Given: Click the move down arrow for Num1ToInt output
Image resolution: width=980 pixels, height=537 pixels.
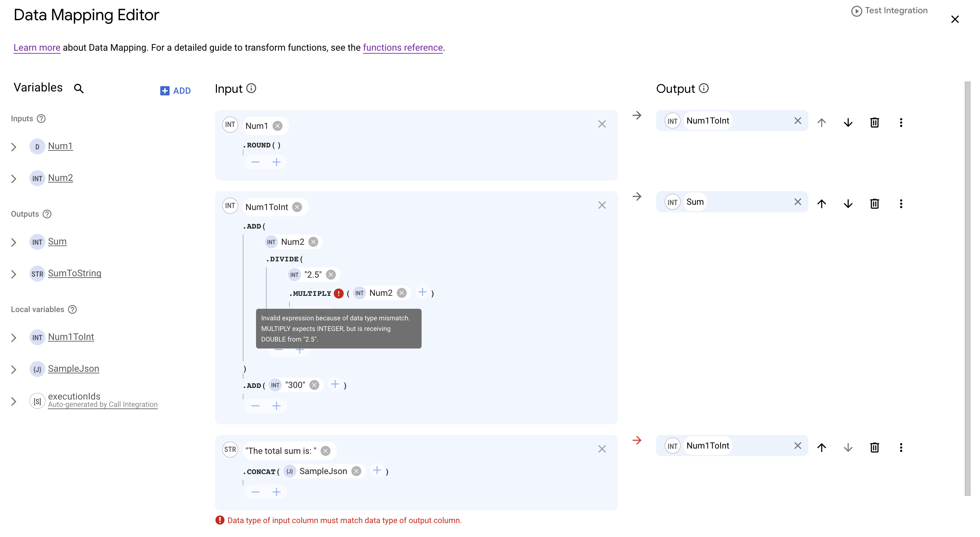Looking at the screenshot, I should 849,122.
